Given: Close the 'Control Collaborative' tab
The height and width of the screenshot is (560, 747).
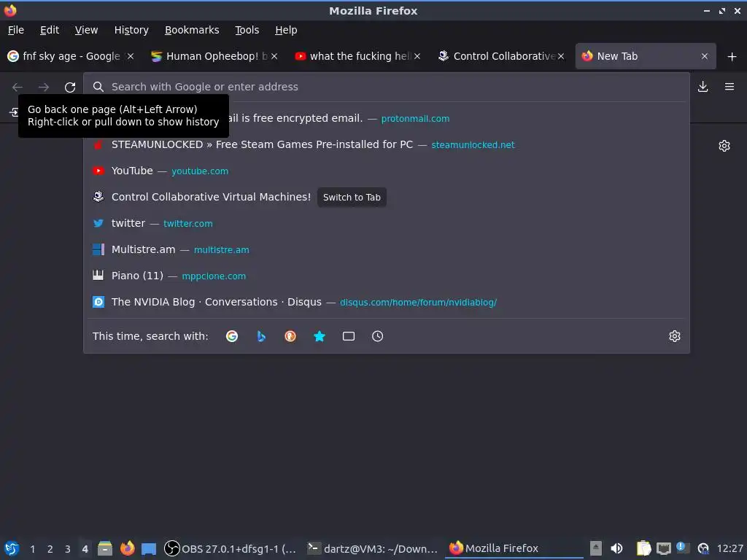Looking at the screenshot, I should [561, 56].
